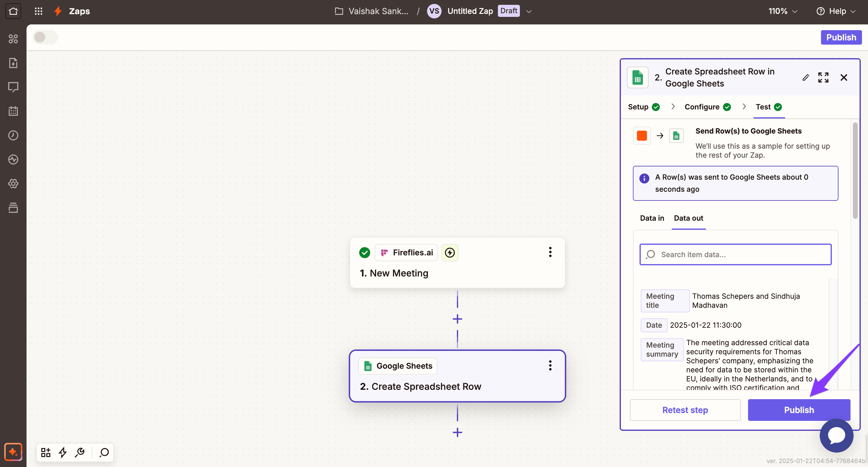Click the Google Sheets app chip
This screenshot has width=868, height=467.
coord(398,366)
